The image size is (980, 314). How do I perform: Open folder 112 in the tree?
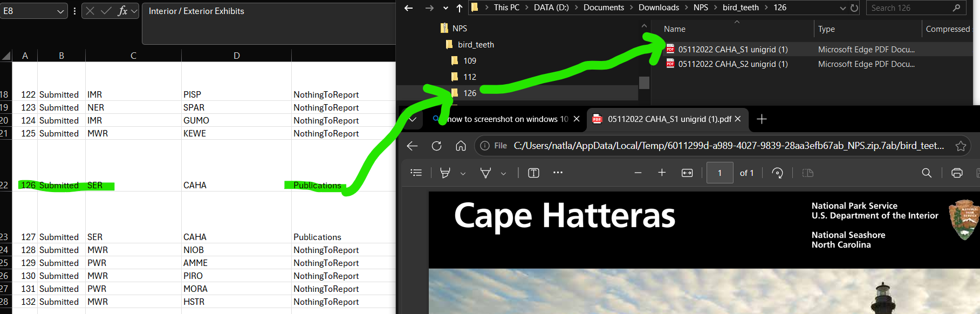[x=470, y=77]
